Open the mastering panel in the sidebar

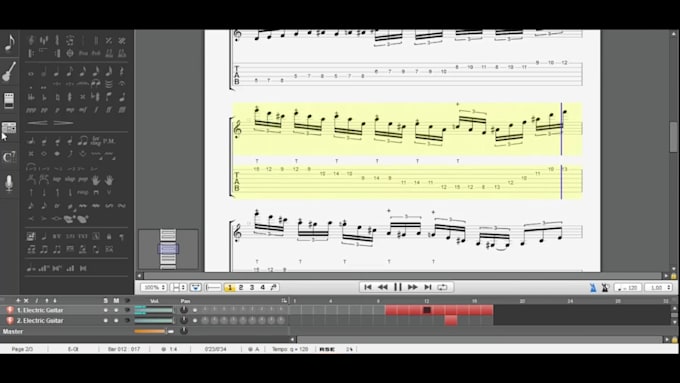click(9, 128)
